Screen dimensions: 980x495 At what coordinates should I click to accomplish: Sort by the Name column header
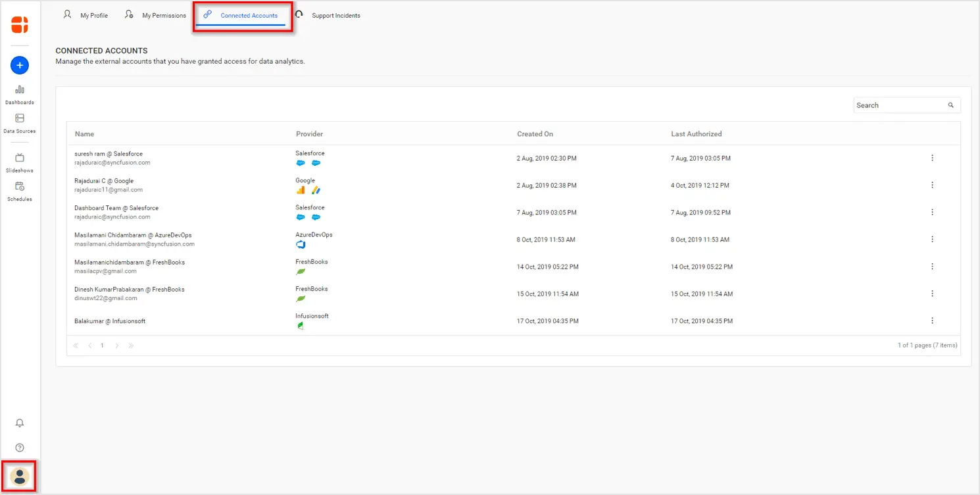pyautogui.click(x=84, y=134)
